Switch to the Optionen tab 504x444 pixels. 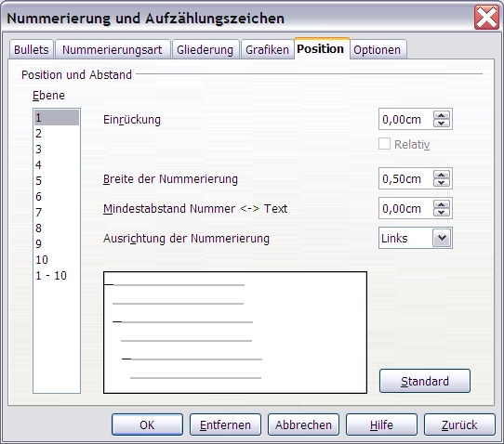coord(378,50)
